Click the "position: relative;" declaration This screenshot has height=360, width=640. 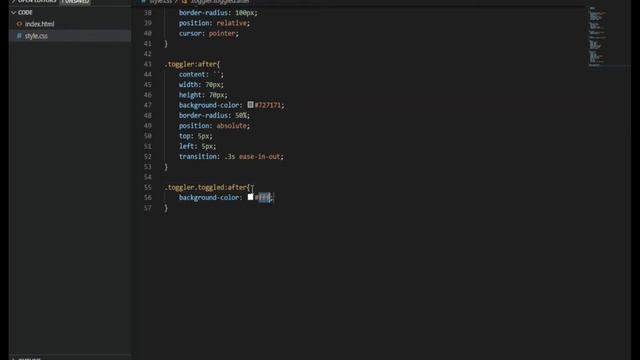pos(214,23)
